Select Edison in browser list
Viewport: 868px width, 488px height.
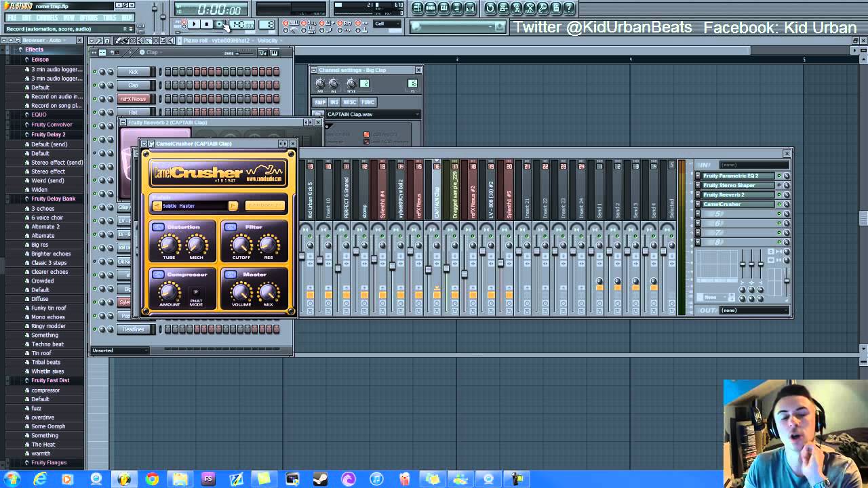40,60
